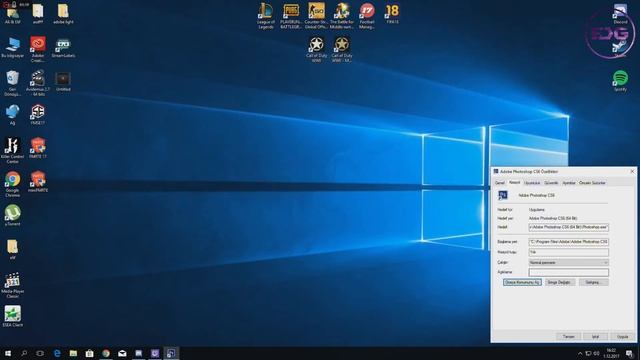Select the Ağ (Network) desktop icon
640x360 pixels.
point(12,114)
